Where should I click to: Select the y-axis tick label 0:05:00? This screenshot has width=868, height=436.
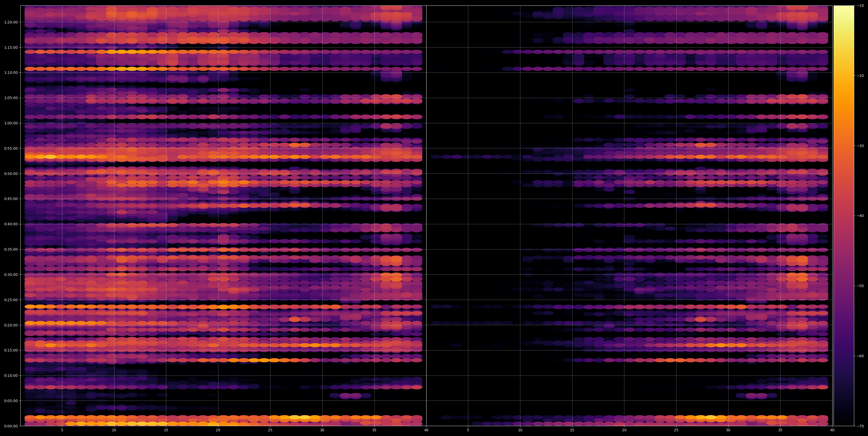[11, 401]
